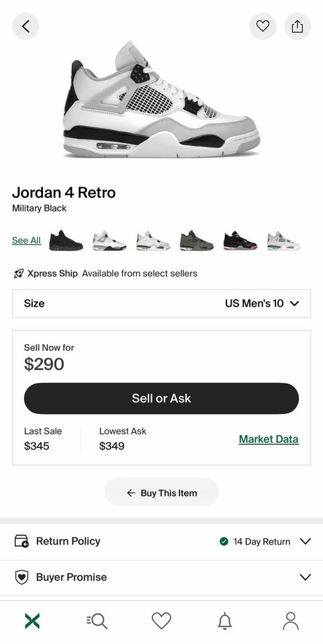Open the share icon at top right
This screenshot has height=644, width=323.
point(297,26)
